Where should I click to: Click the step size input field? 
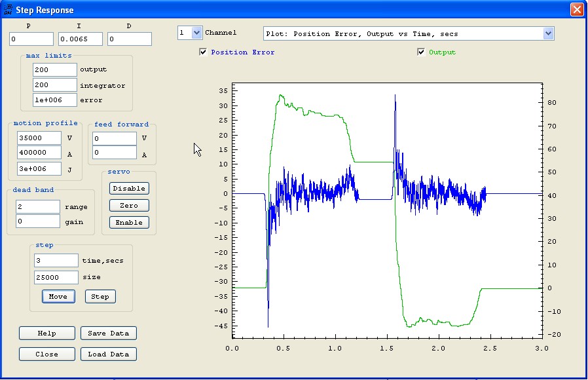(56, 277)
